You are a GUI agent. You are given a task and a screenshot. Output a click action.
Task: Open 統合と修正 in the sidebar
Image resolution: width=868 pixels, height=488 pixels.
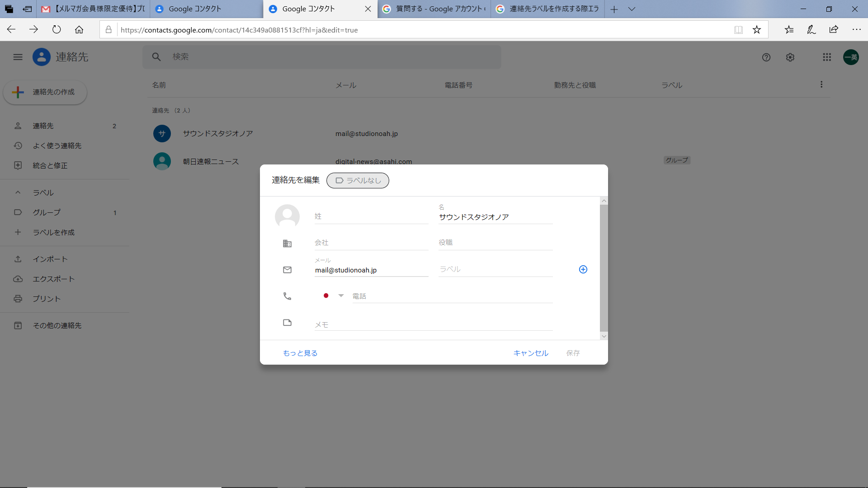pyautogui.click(x=65, y=165)
